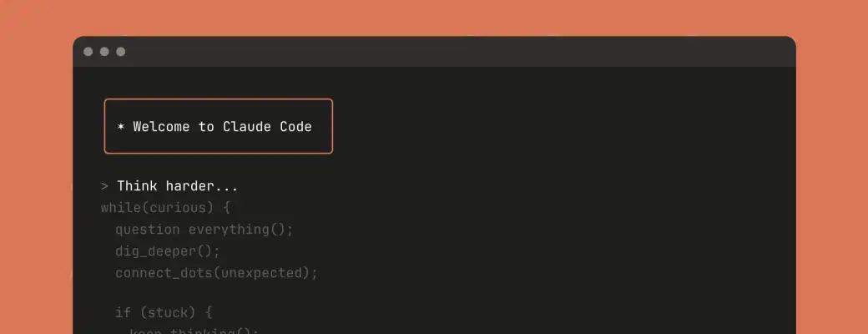Select the Welcome to Claude Code box

coord(219,127)
